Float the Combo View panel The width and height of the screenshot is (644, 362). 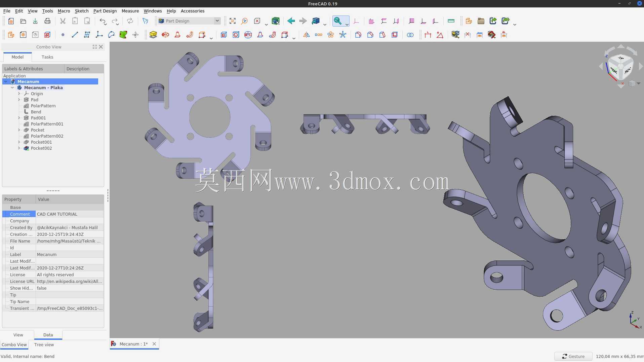(95, 47)
